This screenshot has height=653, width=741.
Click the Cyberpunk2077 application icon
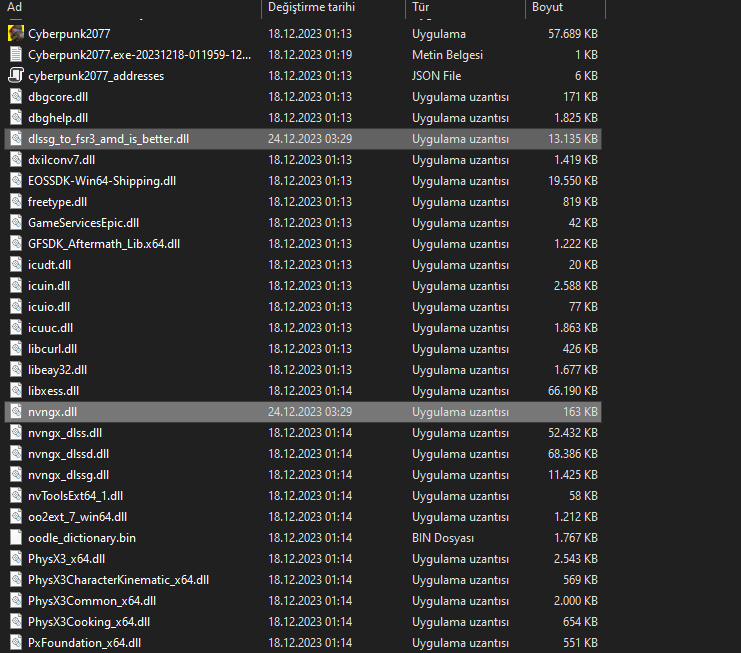click(x=16, y=34)
